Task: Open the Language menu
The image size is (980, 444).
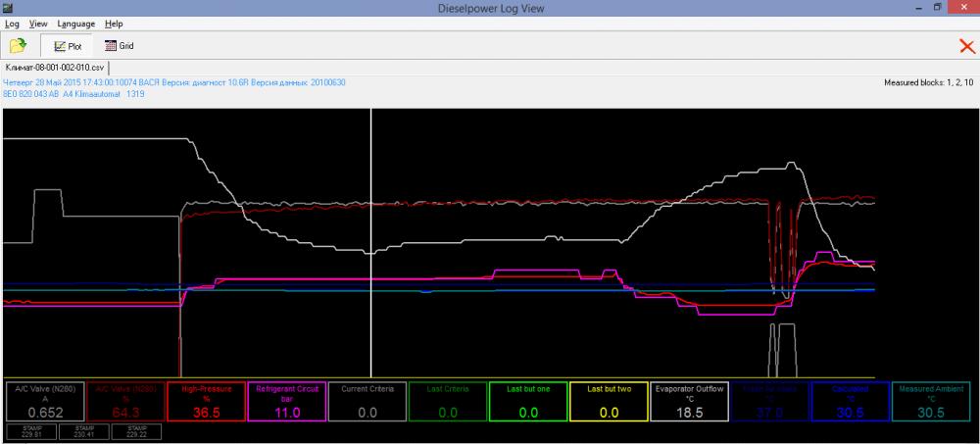Action: click(76, 23)
